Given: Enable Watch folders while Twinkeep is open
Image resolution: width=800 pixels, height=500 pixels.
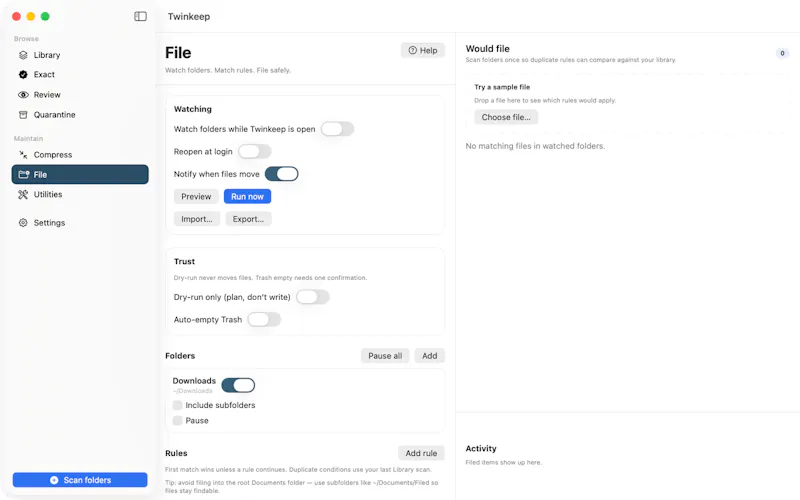Looking at the screenshot, I should point(337,129).
